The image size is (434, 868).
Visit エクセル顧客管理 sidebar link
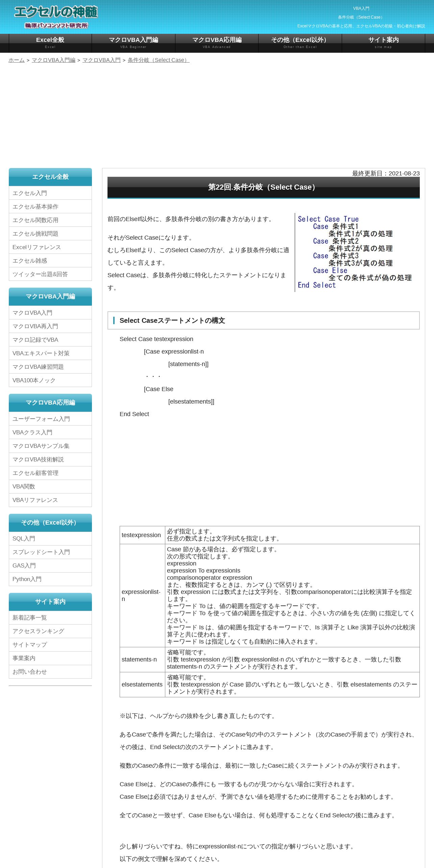(50, 473)
